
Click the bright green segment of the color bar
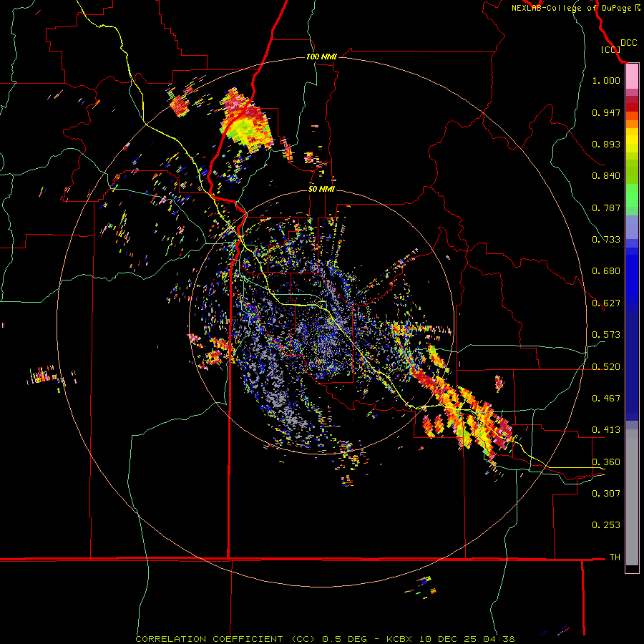click(632, 195)
